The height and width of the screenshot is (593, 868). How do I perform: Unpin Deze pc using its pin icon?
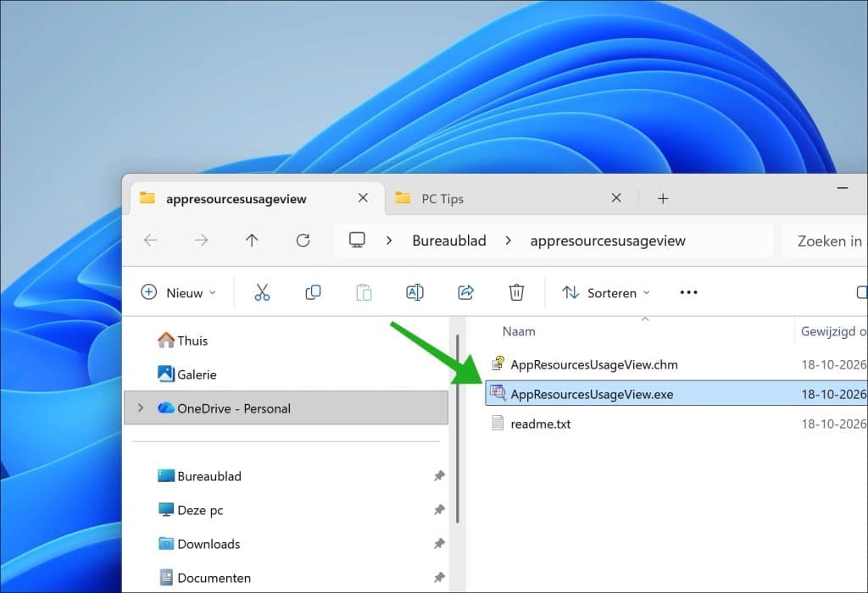pyautogui.click(x=439, y=509)
